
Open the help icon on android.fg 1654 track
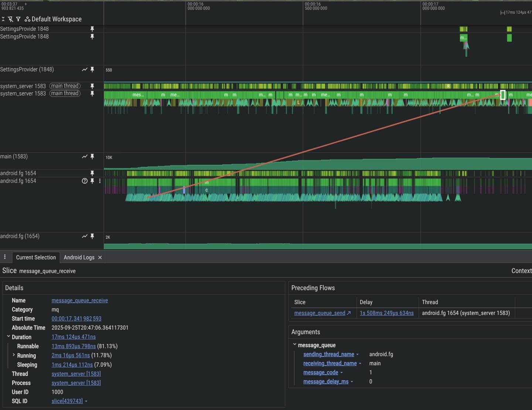(85, 181)
